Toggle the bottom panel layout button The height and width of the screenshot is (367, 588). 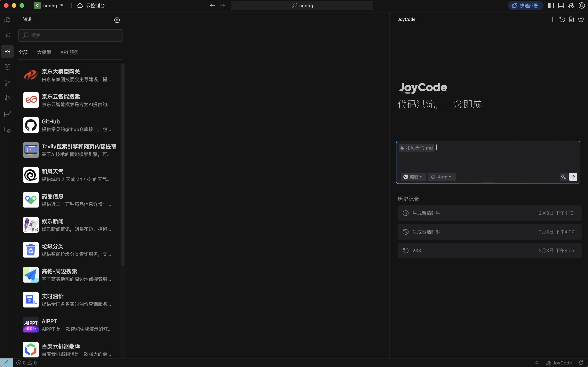pyautogui.click(x=561, y=6)
